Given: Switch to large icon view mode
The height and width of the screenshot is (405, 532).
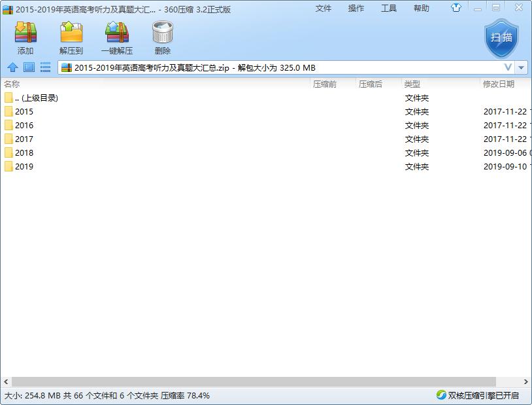Looking at the screenshot, I should coord(28,67).
